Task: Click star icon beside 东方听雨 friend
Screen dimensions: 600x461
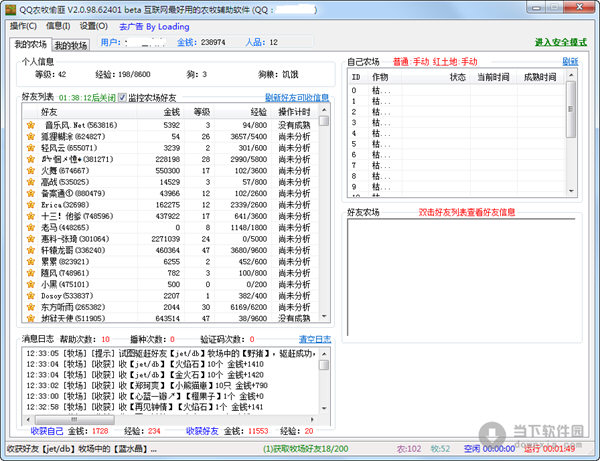Action: [x=31, y=307]
